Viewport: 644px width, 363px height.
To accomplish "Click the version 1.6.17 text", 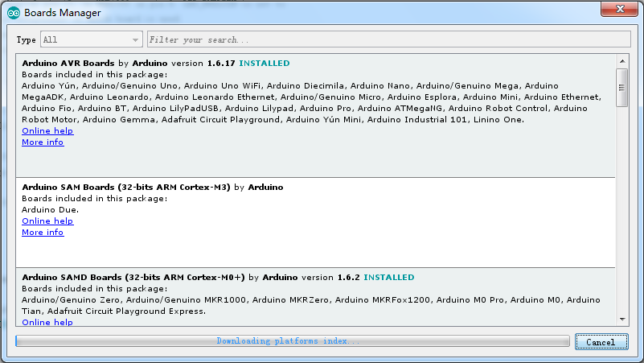I will click(x=203, y=64).
